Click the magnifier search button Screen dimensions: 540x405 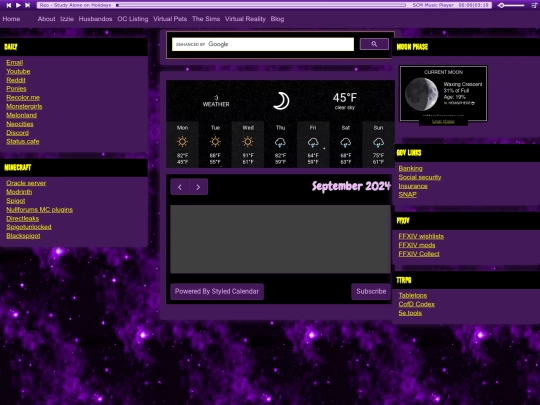pyautogui.click(x=374, y=44)
